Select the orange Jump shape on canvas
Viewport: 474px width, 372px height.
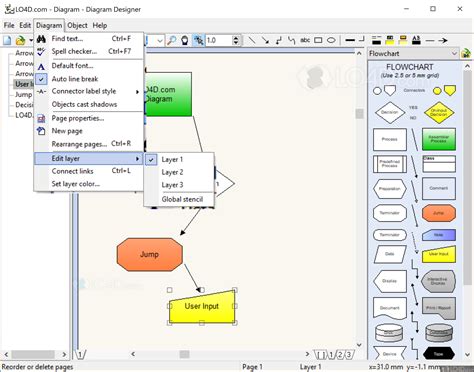[x=150, y=255]
